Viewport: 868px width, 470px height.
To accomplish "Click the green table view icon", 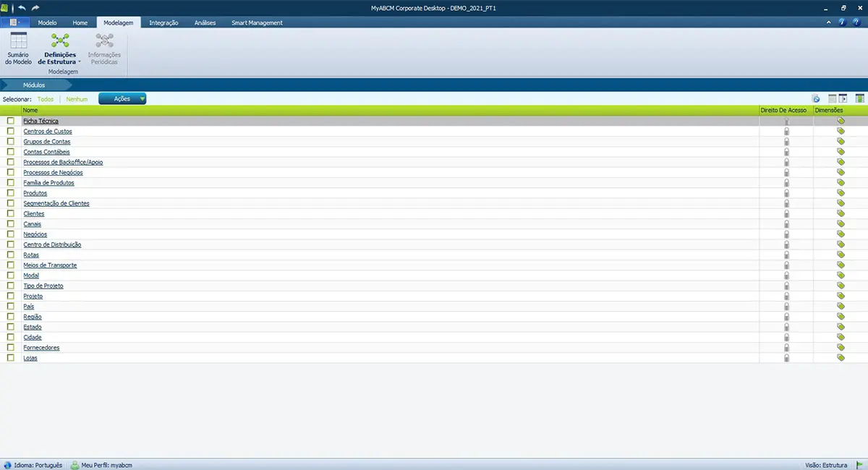I will 860,98.
